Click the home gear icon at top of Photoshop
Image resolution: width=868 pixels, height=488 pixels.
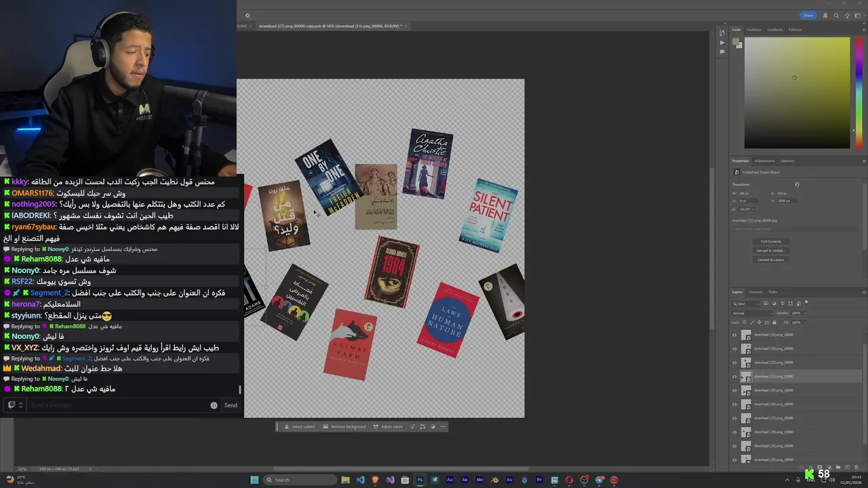pos(248,16)
